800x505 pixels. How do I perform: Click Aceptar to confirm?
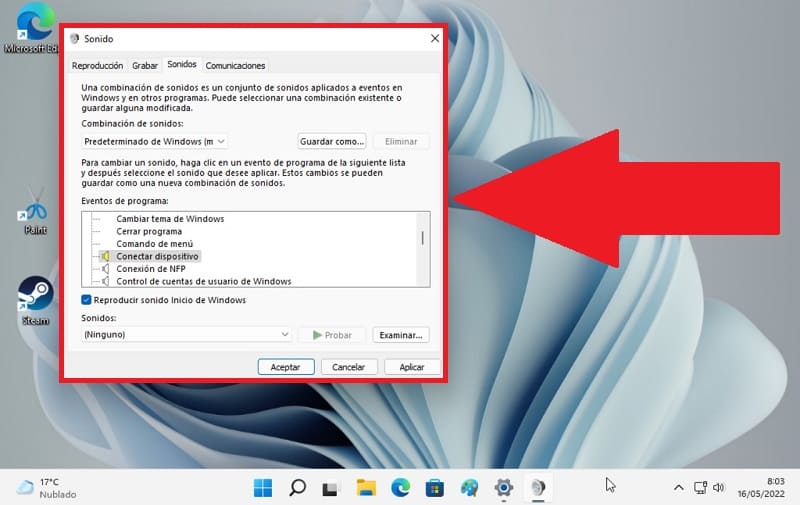(286, 367)
